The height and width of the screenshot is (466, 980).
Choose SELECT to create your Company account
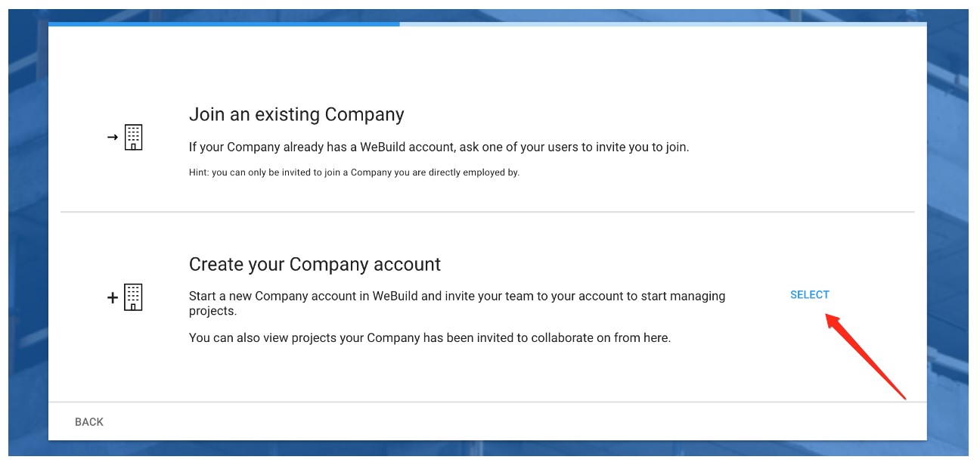coord(810,295)
